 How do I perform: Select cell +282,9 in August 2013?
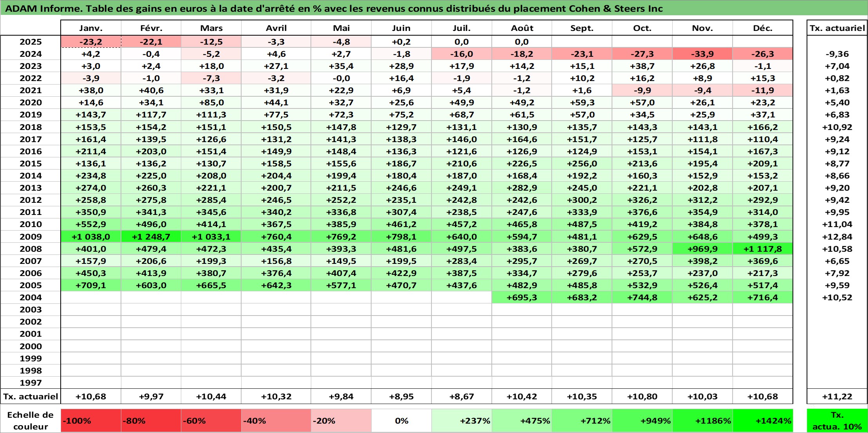coord(522,188)
